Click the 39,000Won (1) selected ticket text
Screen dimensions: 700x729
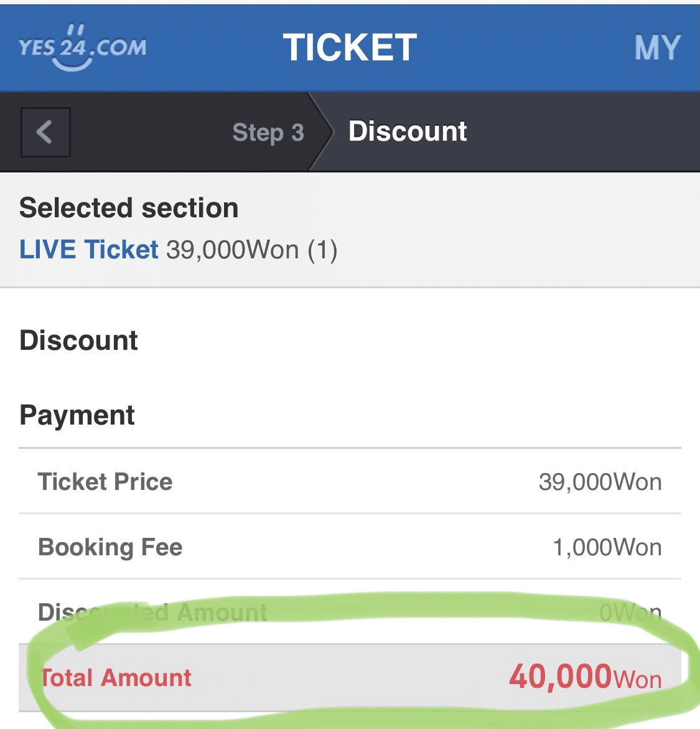pos(251,250)
